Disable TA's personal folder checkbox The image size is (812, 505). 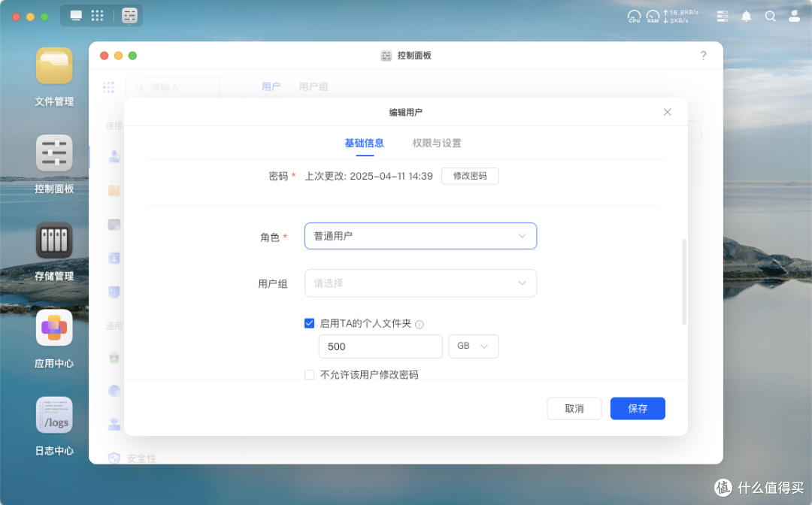coord(309,323)
